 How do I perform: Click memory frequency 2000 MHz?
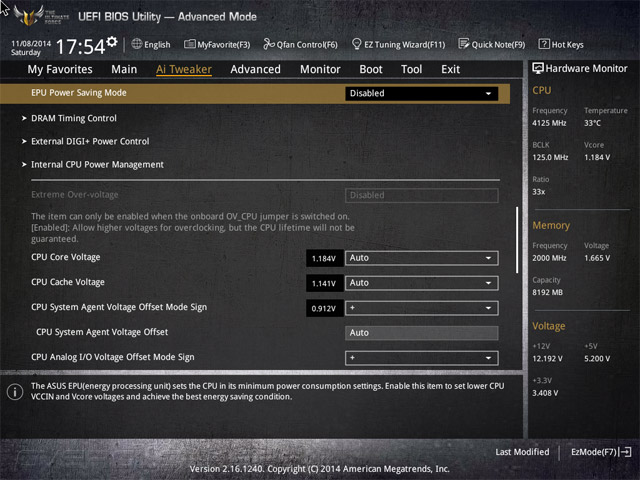tap(549, 258)
